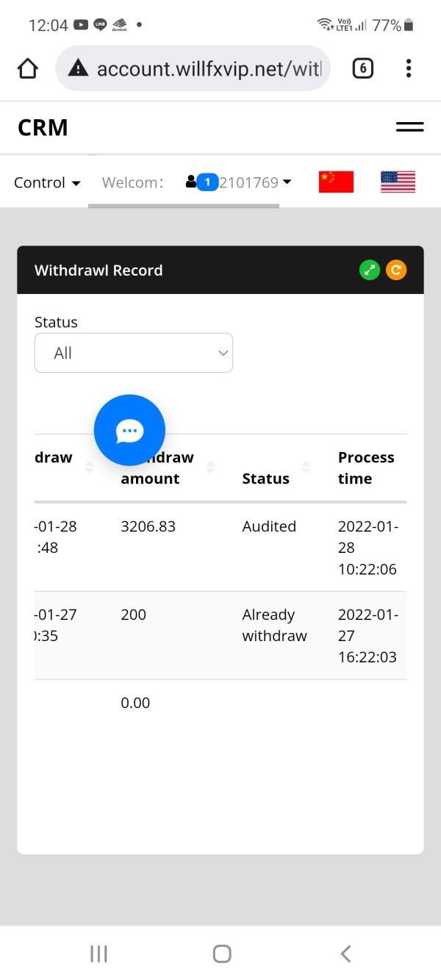Switch language using the Chinese flag
This screenshot has height=980, width=441.
[336, 182]
